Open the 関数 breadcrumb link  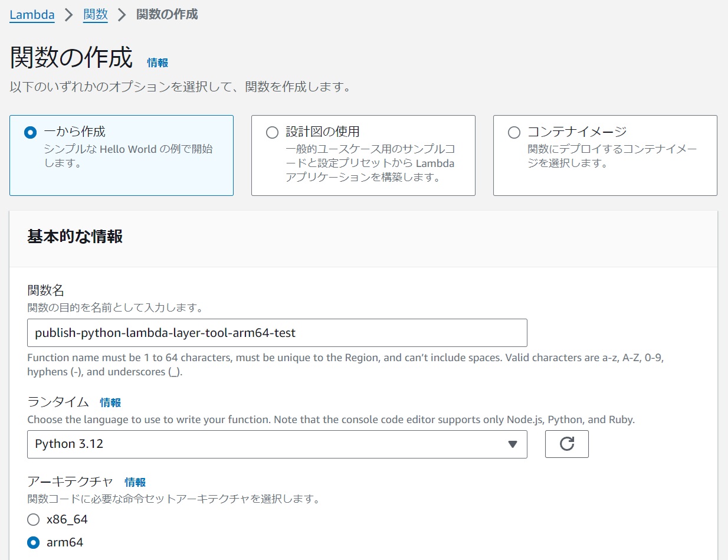(96, 15)
